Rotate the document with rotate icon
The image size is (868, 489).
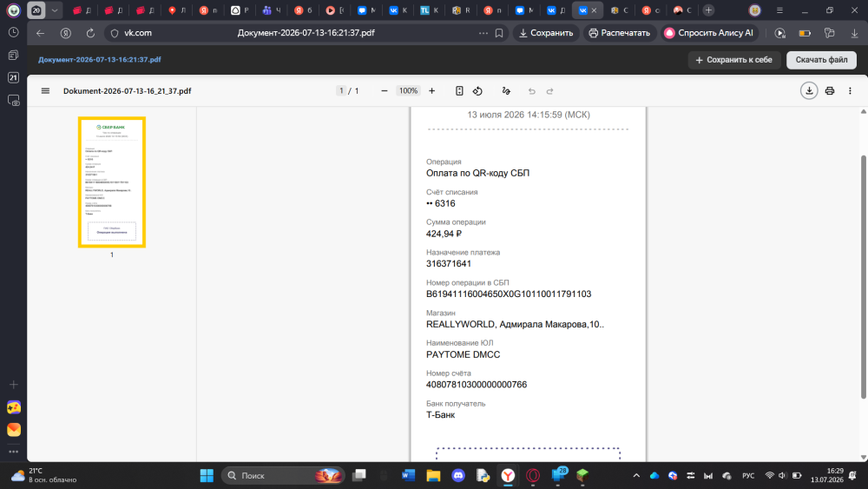(477, 91)
